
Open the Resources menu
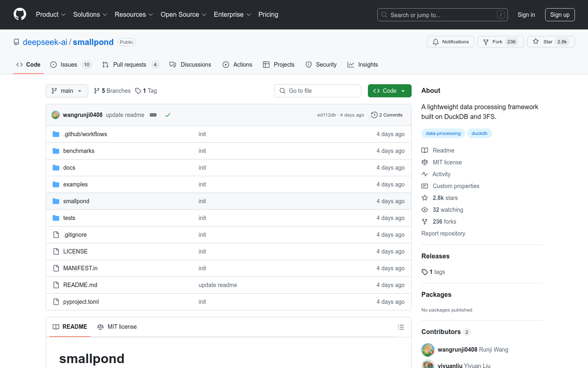[x=134, y=15]
